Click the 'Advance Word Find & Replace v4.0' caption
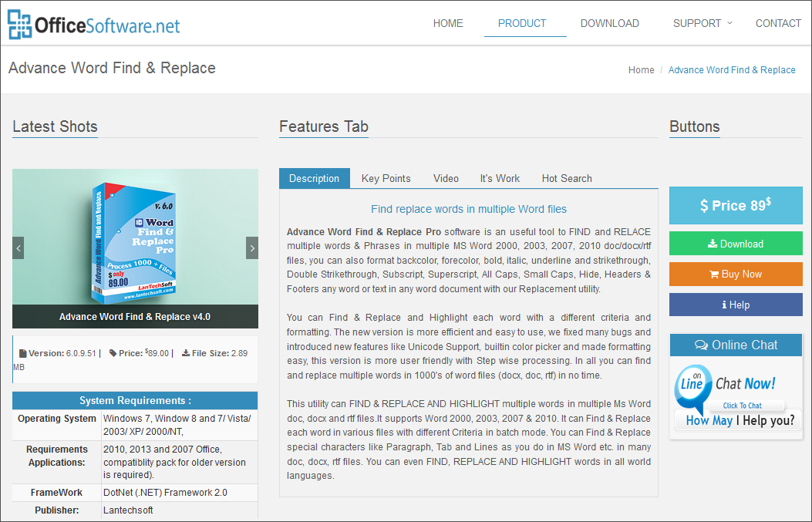Viewport: 812px width, 522px height. click(x=135, y=316)
